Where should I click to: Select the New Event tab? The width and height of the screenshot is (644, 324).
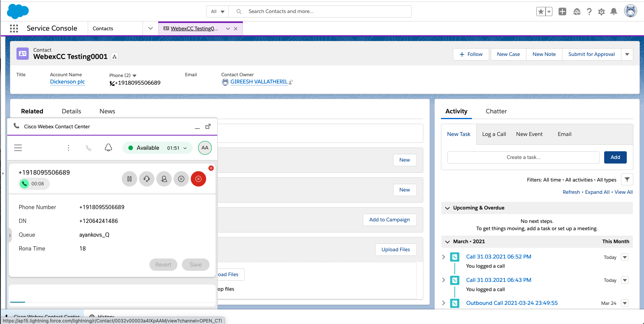point(529,134)
